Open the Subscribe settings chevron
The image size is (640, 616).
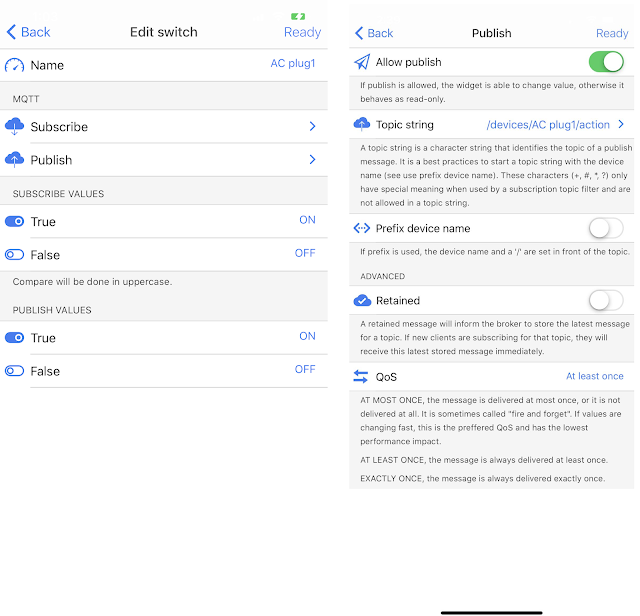coord(313,127)
